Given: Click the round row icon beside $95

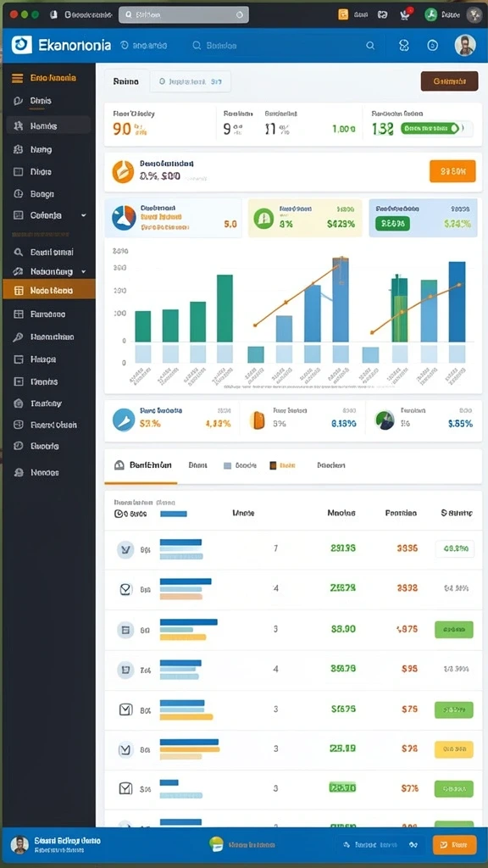Looking at the screenshot, I should [x=125, y=670].
